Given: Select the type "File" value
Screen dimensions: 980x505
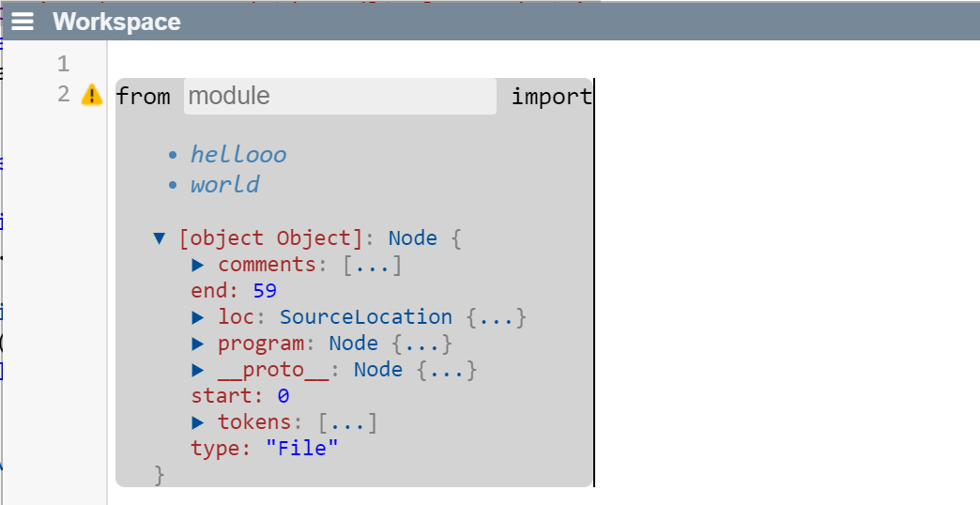Looking at the screenshot, I should (301, 449).
